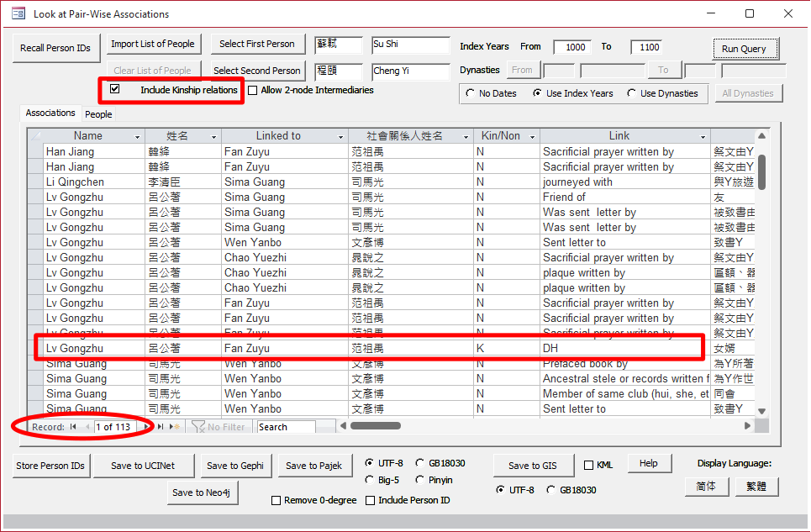Click next record arrow icon
Image resolution: width=811 pixels, height=532 pixels.
point(148,427)
